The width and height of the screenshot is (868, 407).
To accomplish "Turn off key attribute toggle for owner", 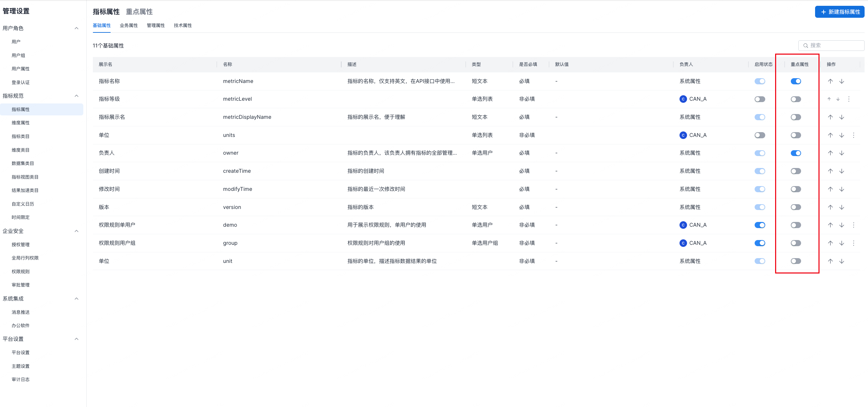I will [x=796, y=153].
